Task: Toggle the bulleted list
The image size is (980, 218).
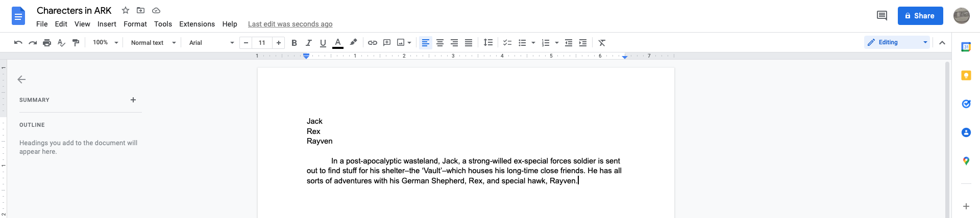Action: click(x=522, y=43)
